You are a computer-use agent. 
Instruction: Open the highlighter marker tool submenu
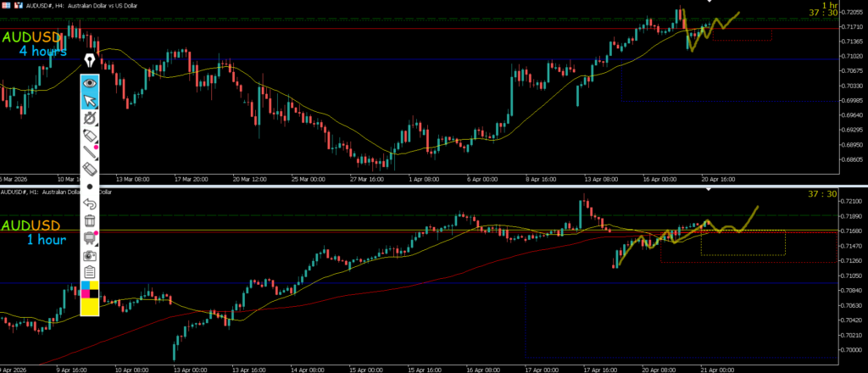point(90,136)
